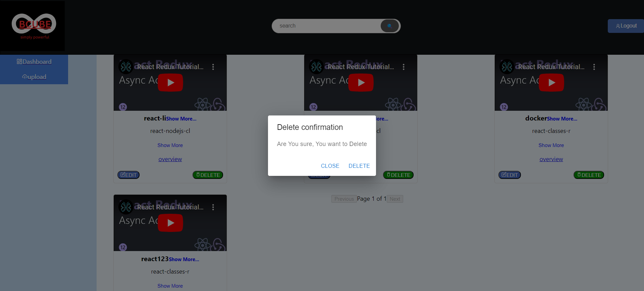The width and height of the screenshot is (644, 291).
Task: Click channel avatar on docker video
Action: 507,67
